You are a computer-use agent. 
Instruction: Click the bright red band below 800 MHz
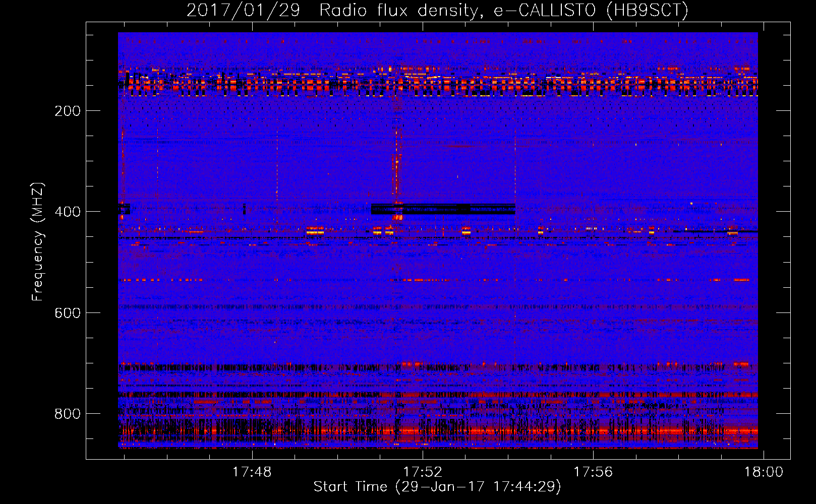pos(438,431)
